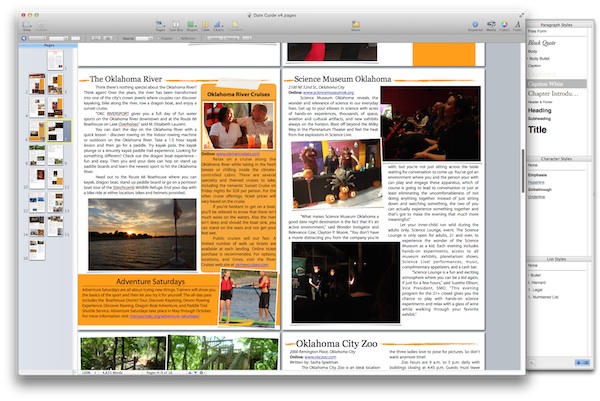Screen dimensions: 600x401
Task: Open the Media browser
Action: 491,26
